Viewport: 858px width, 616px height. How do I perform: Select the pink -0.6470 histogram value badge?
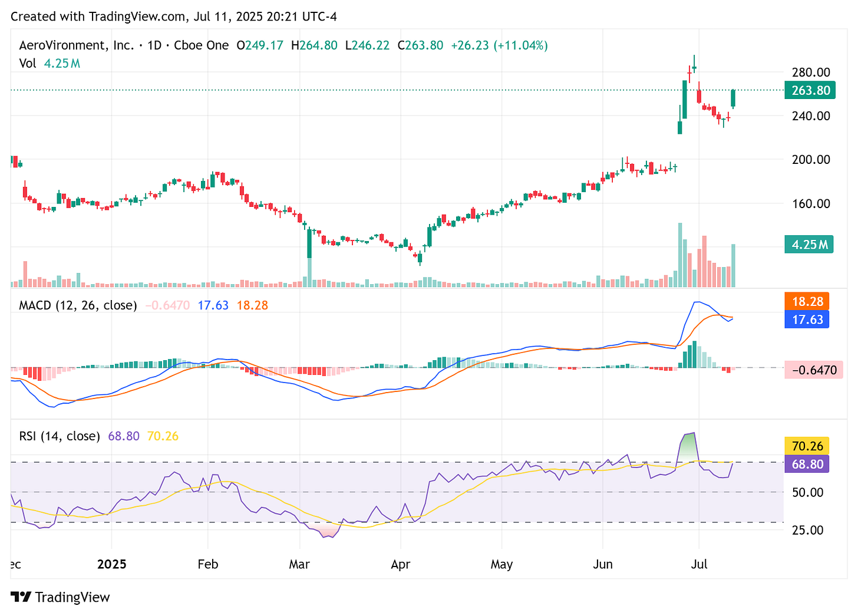point(814,370)
